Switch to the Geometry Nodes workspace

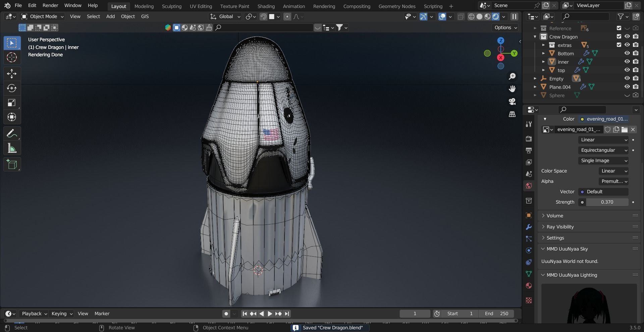pos(397,6)
